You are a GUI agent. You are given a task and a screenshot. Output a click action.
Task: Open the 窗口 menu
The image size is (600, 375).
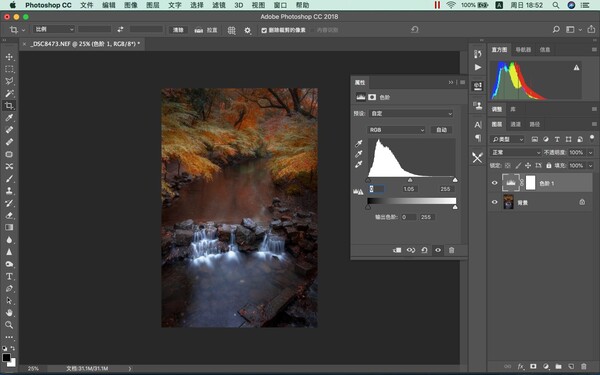pyautogui.click(x=280, y=5)
